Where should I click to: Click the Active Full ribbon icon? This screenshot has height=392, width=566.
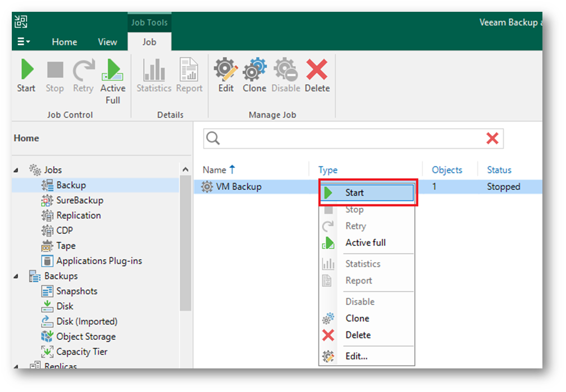pos(113,70)
